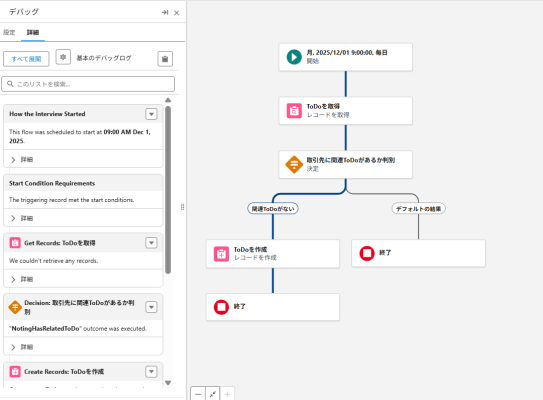Select the ToDoを取得 Get Records element icon
Viewport: 543px width, 400px height.
pyautogui.click(x=294, y=111)
